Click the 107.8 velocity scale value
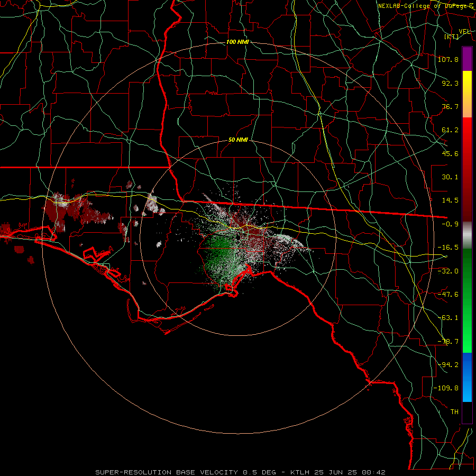This screenshot has height=476, width=476. (x=448, y=59)
